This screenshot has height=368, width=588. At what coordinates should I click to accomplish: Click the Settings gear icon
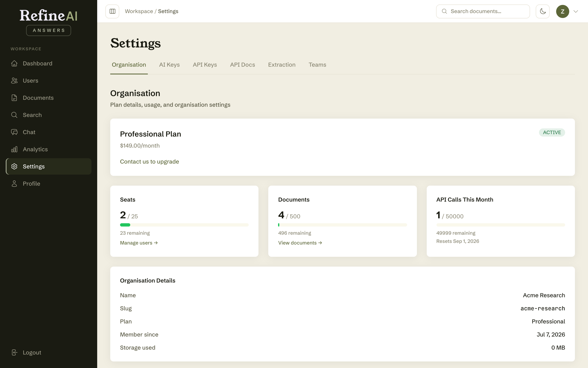tap(14, 166)
